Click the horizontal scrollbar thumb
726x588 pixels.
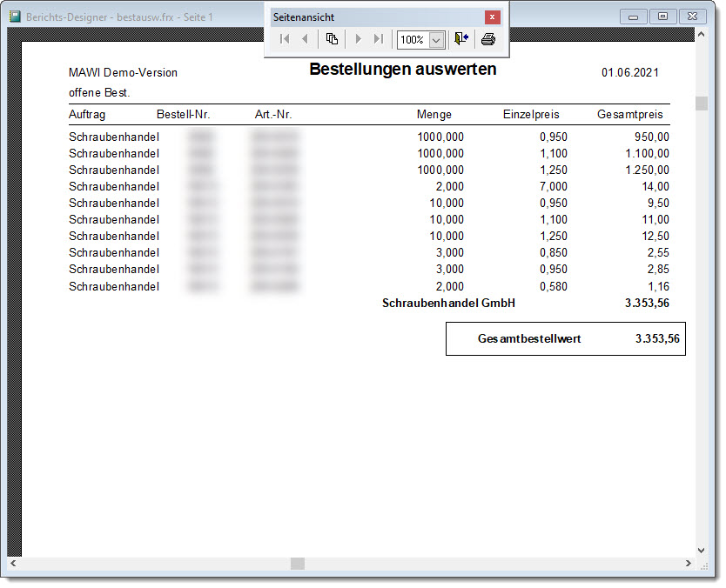298,564
